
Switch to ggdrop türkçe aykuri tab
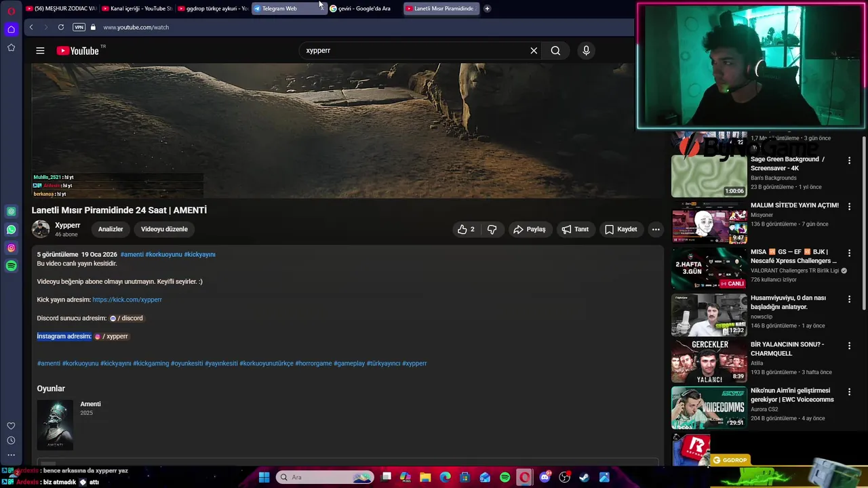click(x=213, y=9)
